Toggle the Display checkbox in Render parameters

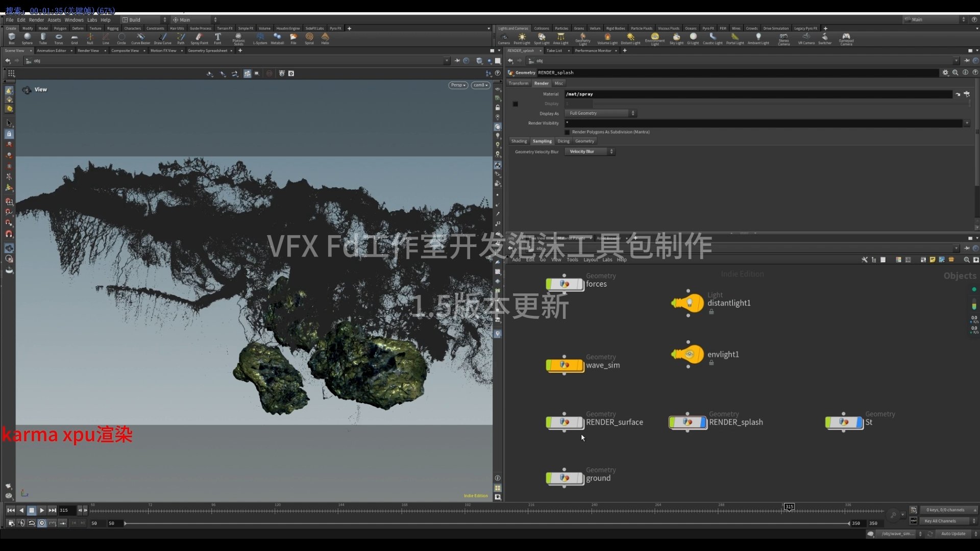pos(515,104)
